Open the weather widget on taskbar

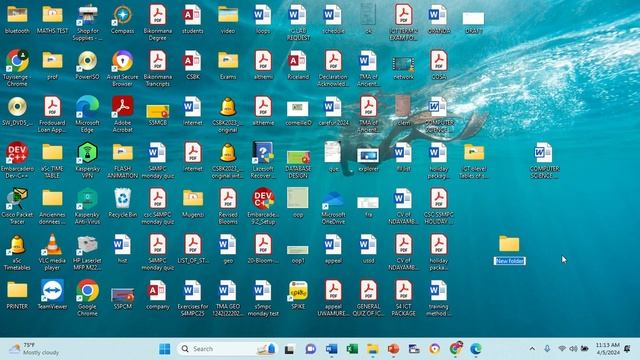(x=34, y=349)
